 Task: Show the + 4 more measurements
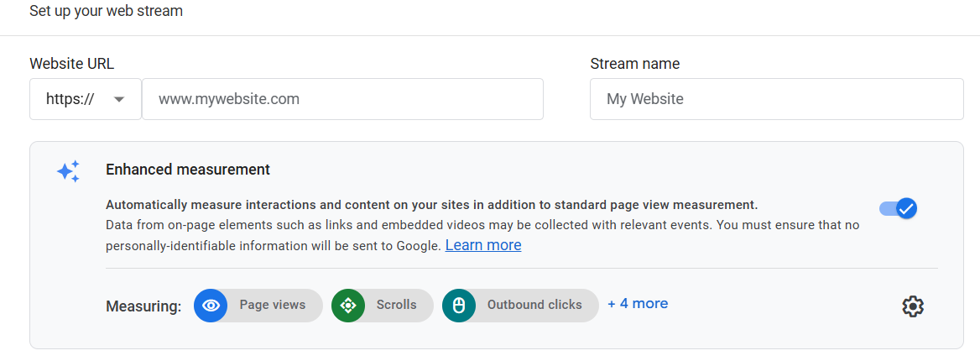click(x=638, y=304)
